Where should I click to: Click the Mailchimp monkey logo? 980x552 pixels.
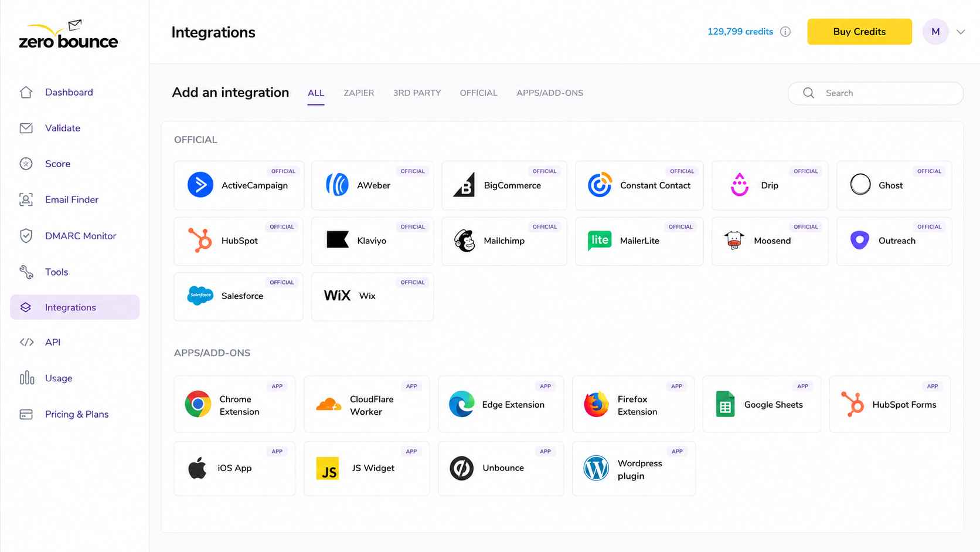coord(464,241)
